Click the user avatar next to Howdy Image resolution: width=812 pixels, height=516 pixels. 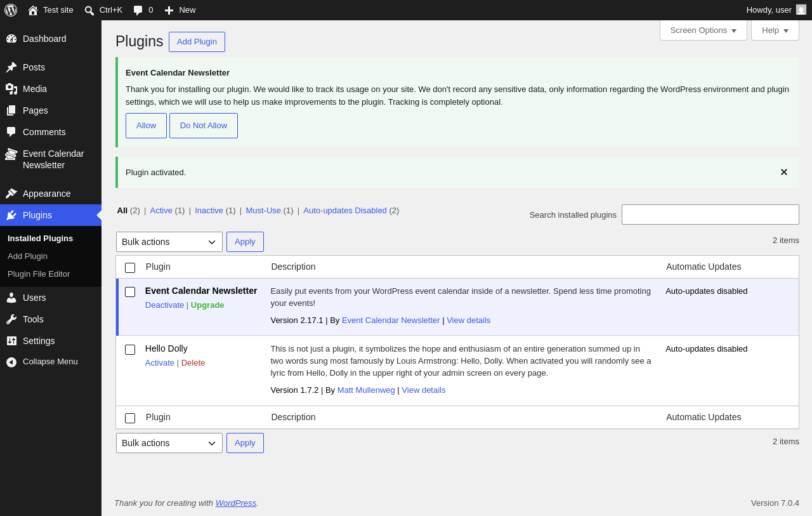[x=801, y=10]
